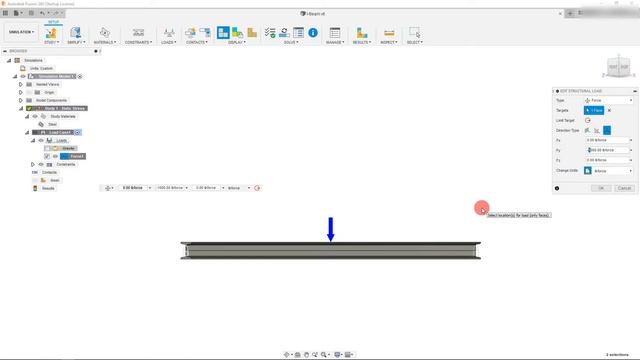The height and width of the screenshot is (360, 640).
Task: Open the New Simulation Study tool
Action: click(x=51, y=33)
